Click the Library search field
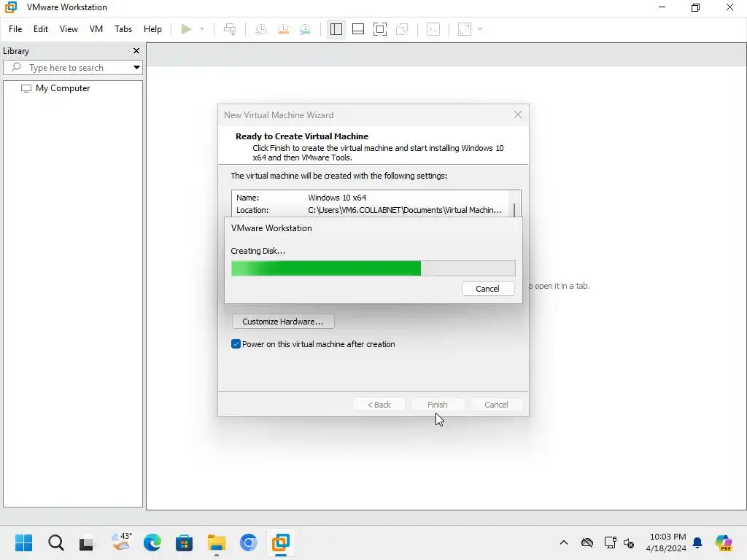The height and width of the screenshot is (560, 747). 72,68
